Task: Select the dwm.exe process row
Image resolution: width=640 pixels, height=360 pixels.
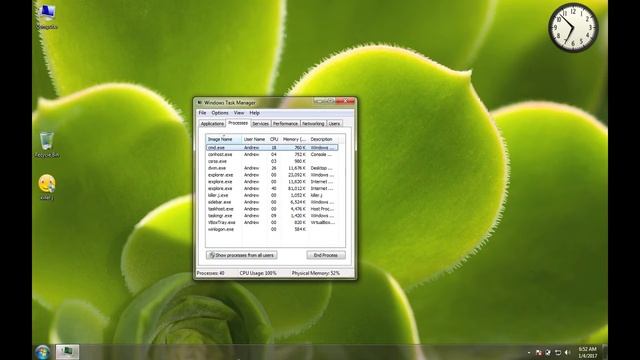Action: point(272,168)
